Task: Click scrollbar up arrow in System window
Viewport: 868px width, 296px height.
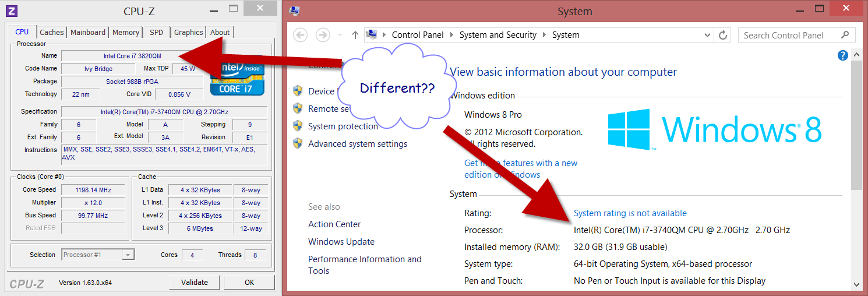Action: coord(856,55)
